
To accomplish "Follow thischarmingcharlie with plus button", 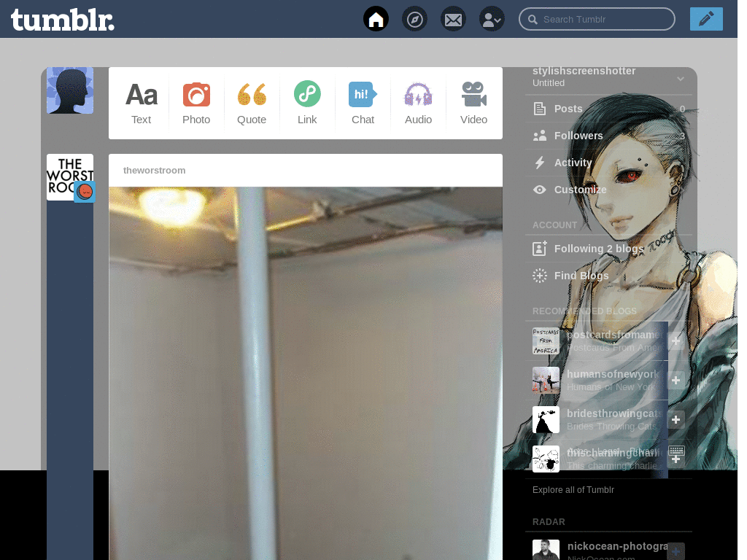I will [676, 459].
